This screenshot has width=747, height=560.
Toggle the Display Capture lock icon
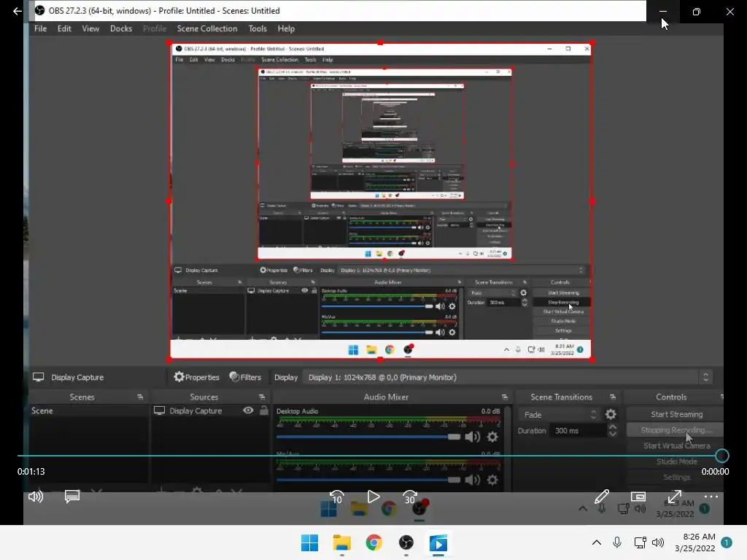click(x=264, y=411)
